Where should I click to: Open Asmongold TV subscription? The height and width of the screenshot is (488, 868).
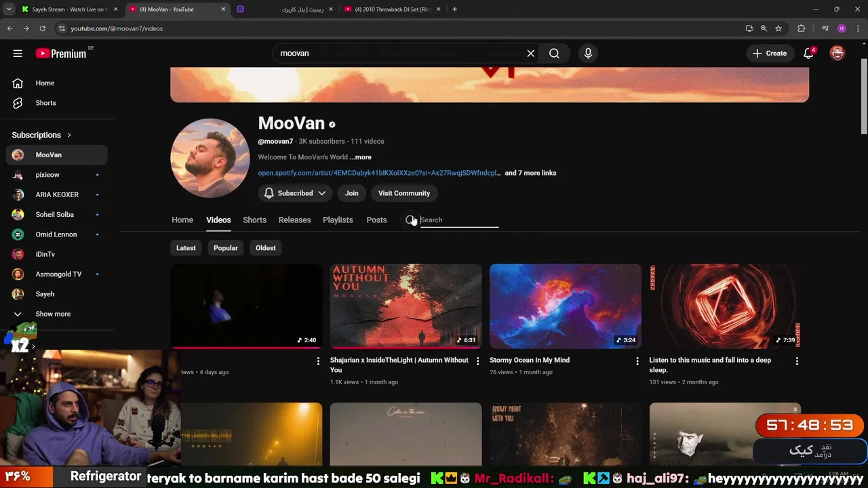(57, 274)
